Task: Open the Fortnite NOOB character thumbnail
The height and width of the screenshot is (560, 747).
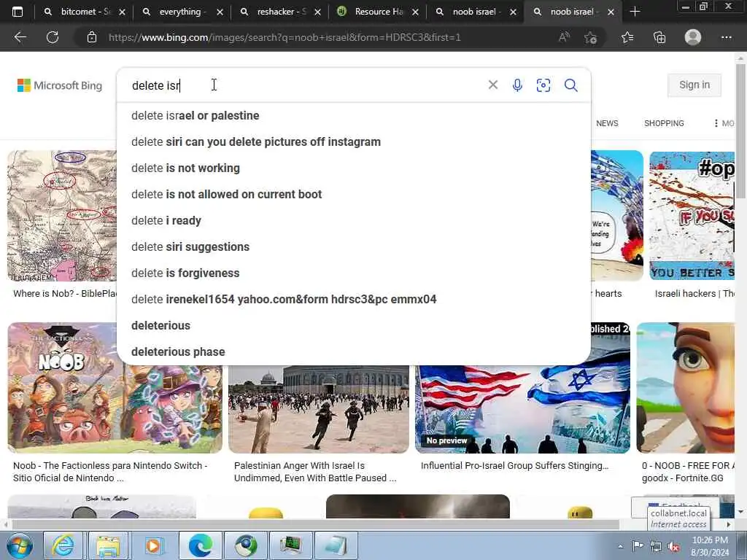Action: click(x=686, y=388)
